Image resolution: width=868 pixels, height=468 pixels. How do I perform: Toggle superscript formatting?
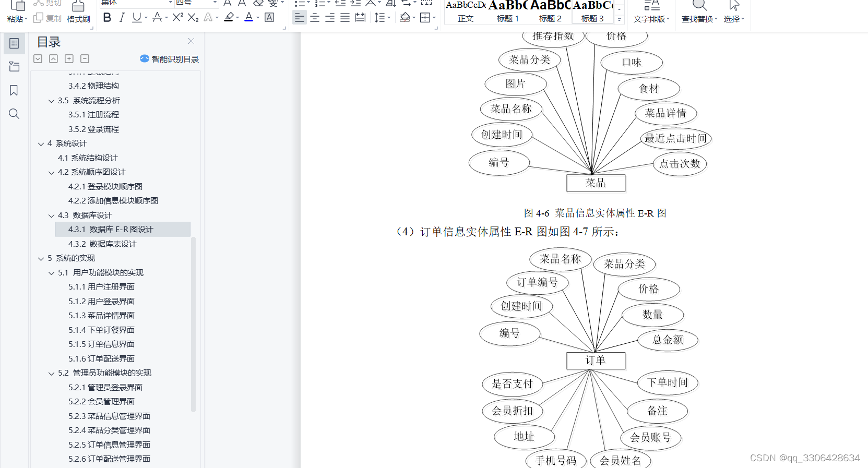(177, 18)
